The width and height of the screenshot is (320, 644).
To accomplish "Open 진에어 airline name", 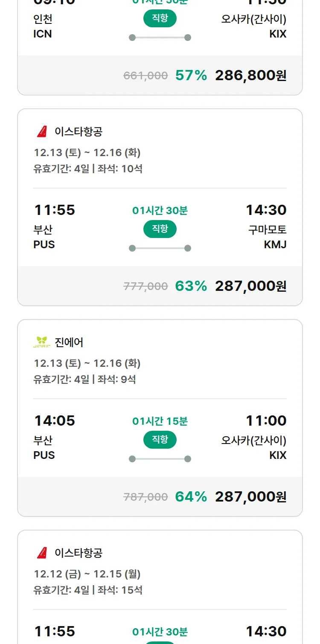I will coord(69,342).
